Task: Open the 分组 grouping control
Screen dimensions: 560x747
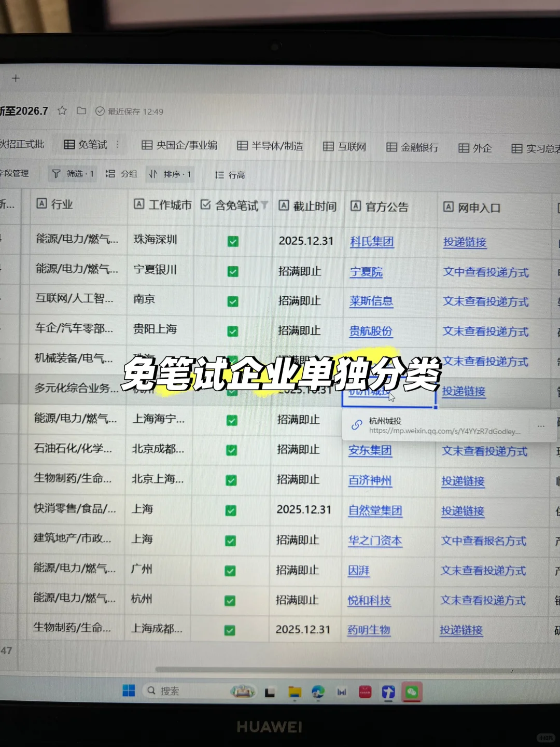Action: pos(121,174)
